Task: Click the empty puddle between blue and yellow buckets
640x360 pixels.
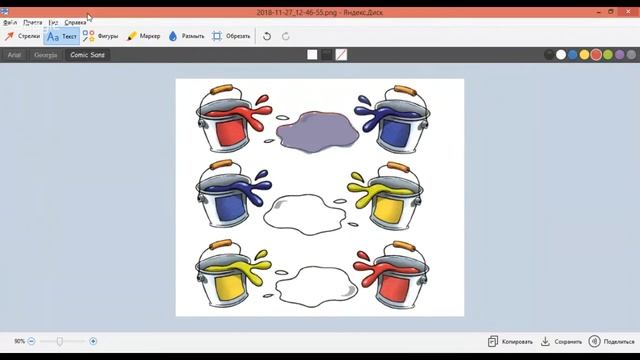Action: tap(305, 214)
